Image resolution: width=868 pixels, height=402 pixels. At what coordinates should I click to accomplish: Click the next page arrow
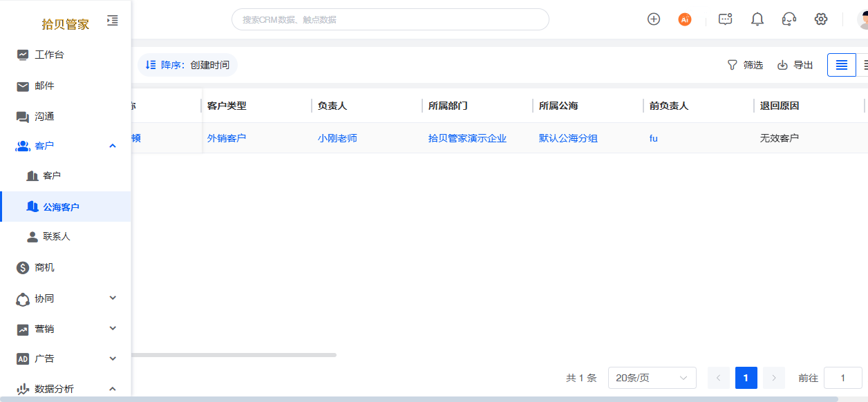(774, 378)
